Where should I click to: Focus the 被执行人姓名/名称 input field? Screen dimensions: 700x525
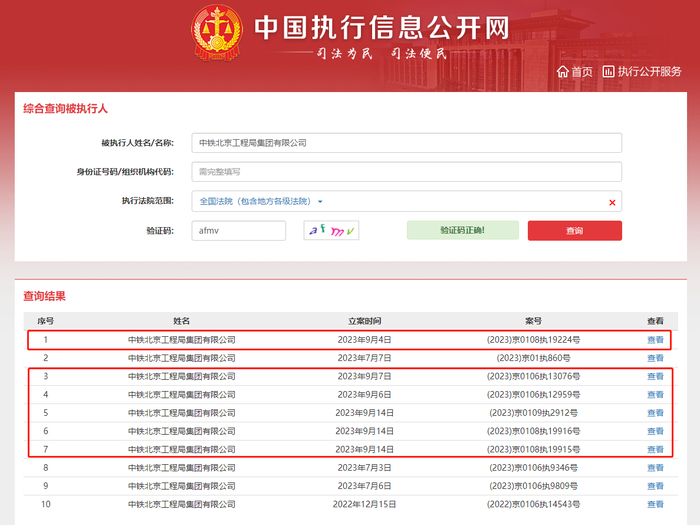[x=406, y=143]
